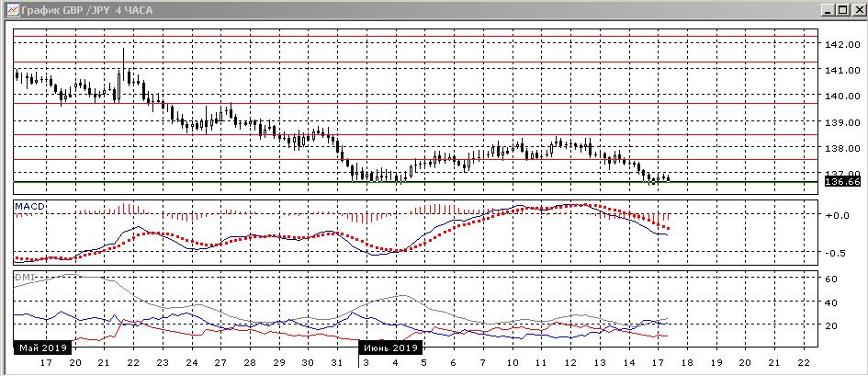The height and width of the screenshot is (376, 868).
Task: Click the 142.00 price axis label
Action: 842,44
